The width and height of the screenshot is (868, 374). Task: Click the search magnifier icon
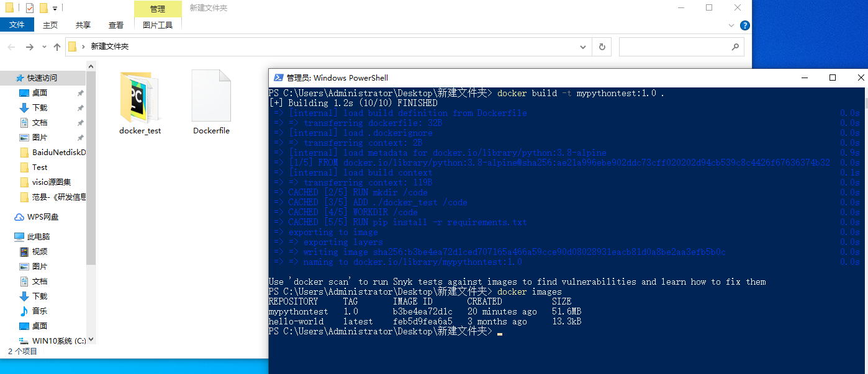pos(736,47)
